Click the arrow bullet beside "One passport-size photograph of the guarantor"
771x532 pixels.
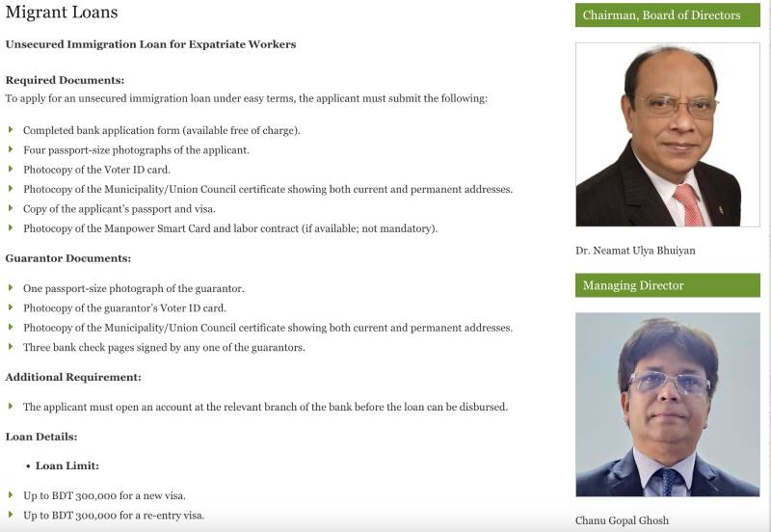pyautogui.click(x=11, y=288)
